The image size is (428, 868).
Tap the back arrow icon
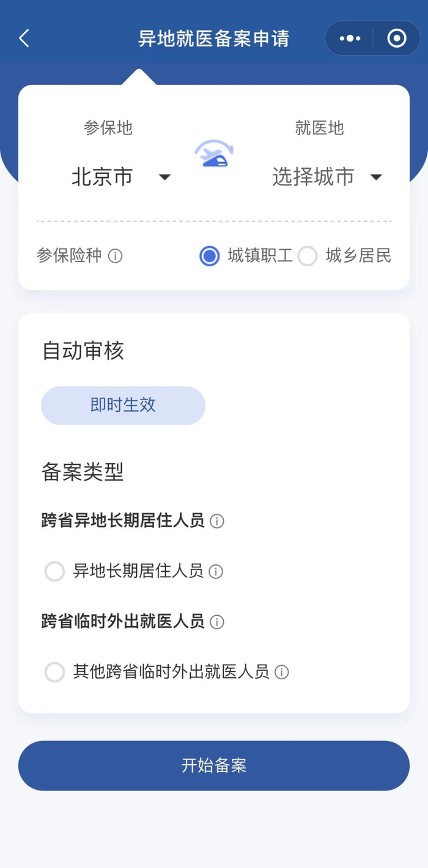[x=24, y=38]
